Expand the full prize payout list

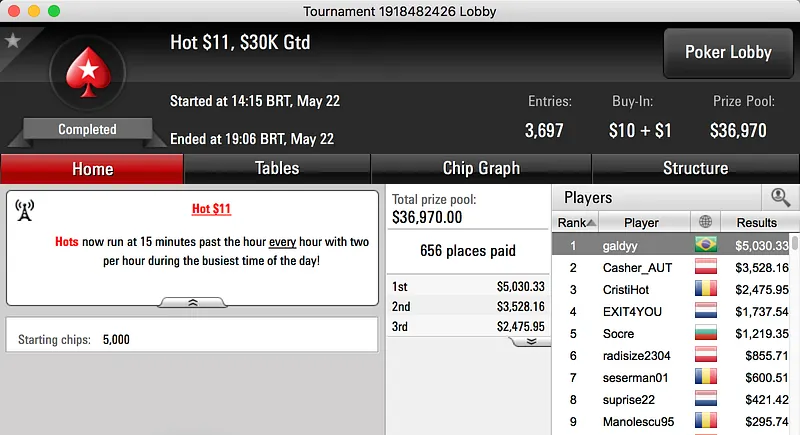coord(532,341)
